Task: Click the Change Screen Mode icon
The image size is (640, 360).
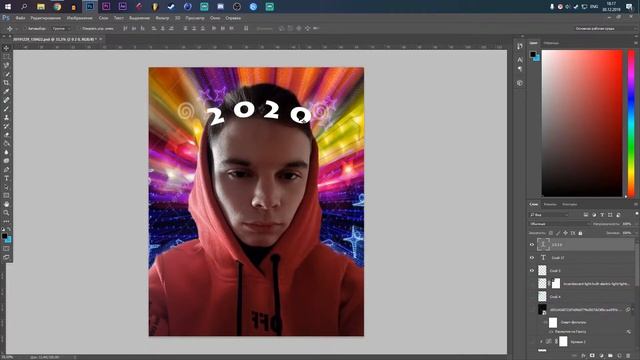Action: tap(6, 258)
